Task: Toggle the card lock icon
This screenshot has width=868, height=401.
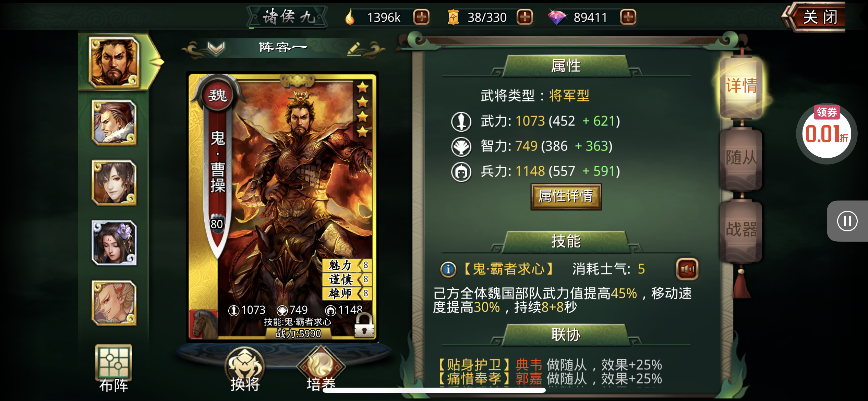Action: 364,325
